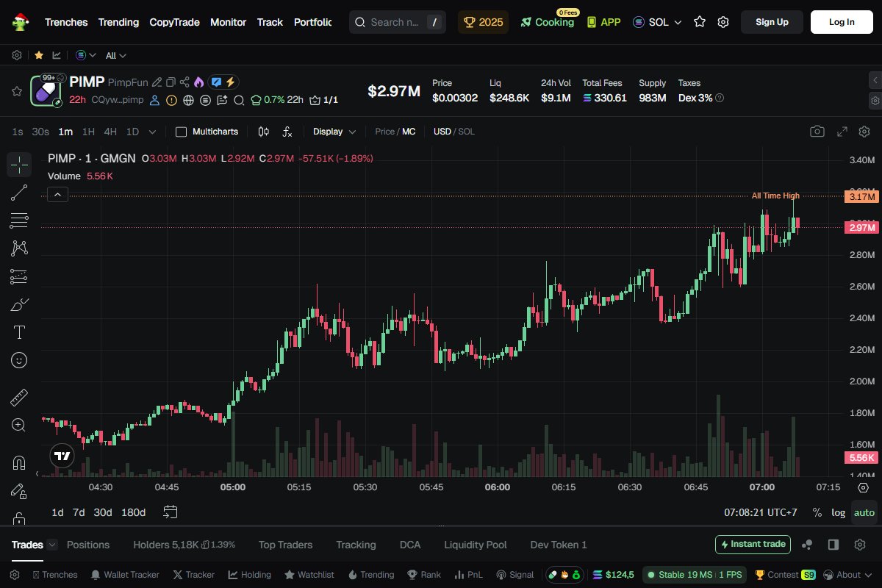Image resolution: width=882 pixels, height=588 pixels.
Task: Toggle percent scale on chart
Action: (x=817, y=512)
